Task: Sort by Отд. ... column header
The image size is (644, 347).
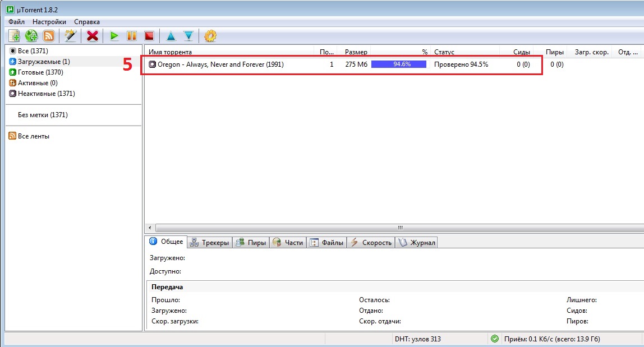Action: [x=628, y=52]
